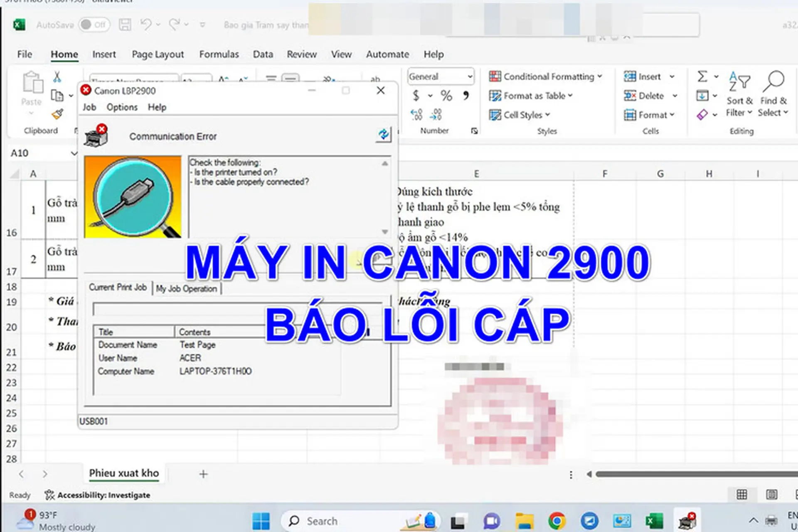Open the Name Box dropdown showing A10
798x532 pixels.
[74, 153]
